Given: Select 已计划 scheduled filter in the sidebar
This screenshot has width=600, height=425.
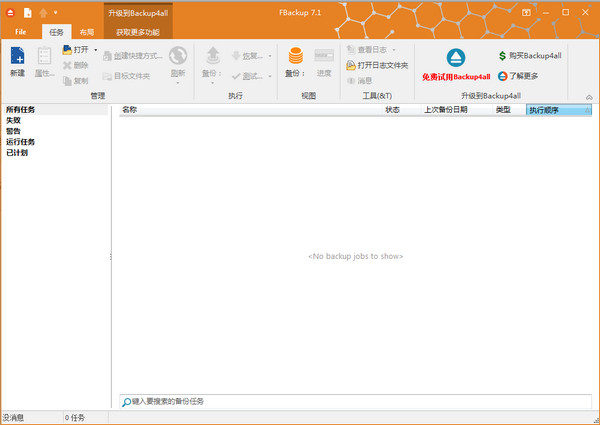Looking at the screenshot, I should pyautogui.click(x=17, y=153).
